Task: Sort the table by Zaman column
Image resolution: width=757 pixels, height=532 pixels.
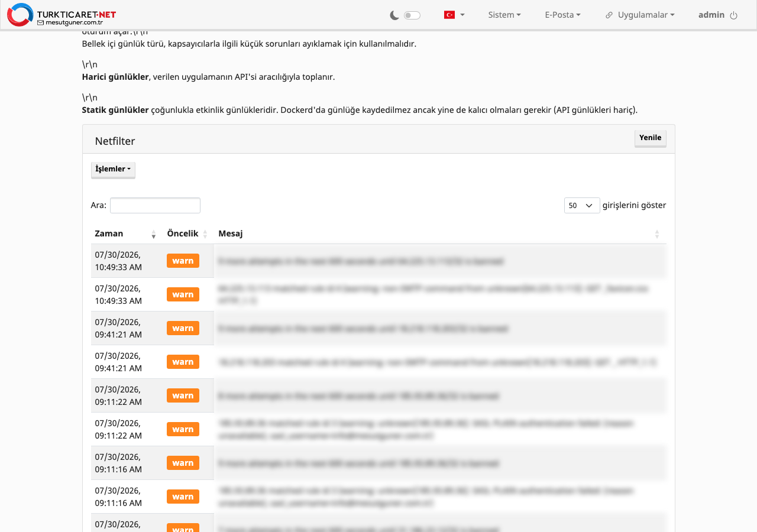Action: tap(125, 233)
